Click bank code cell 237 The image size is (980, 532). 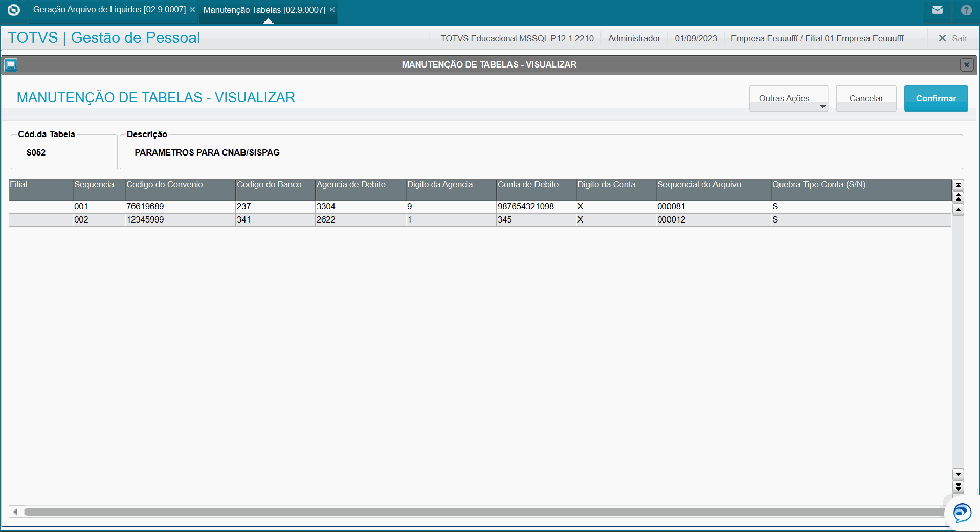[275, 207]
